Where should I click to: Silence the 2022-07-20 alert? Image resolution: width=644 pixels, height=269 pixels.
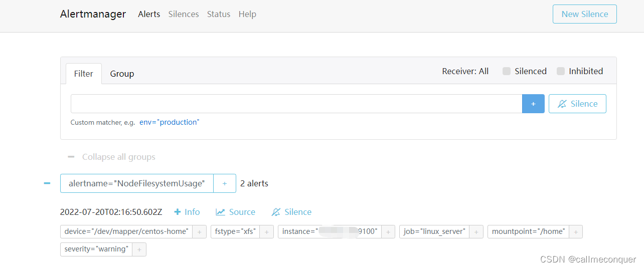point(291,212)
